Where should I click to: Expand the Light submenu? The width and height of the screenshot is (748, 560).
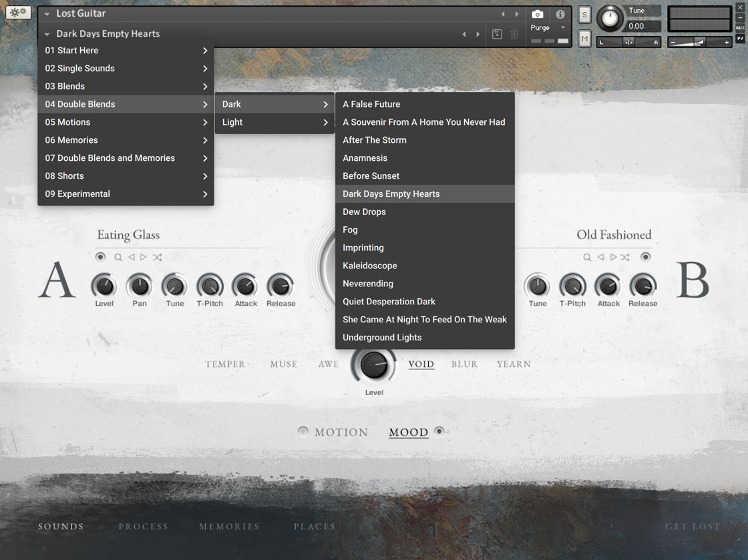(x=274, y=122)
